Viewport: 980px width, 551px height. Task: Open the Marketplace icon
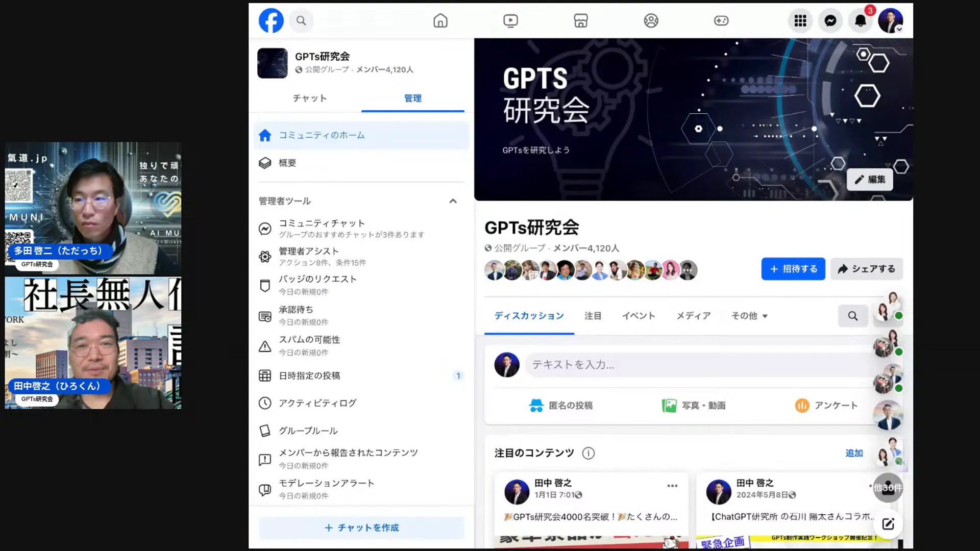581,21
